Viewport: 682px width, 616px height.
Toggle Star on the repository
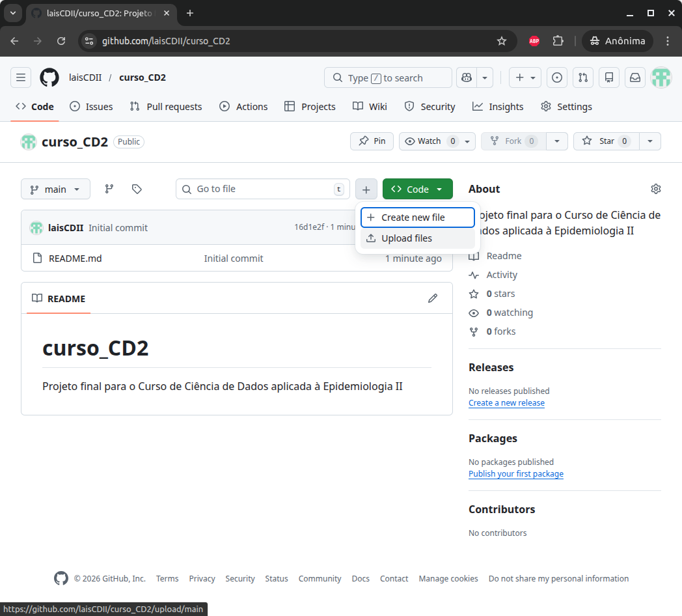pyautogui.click(x=605, y=141)
